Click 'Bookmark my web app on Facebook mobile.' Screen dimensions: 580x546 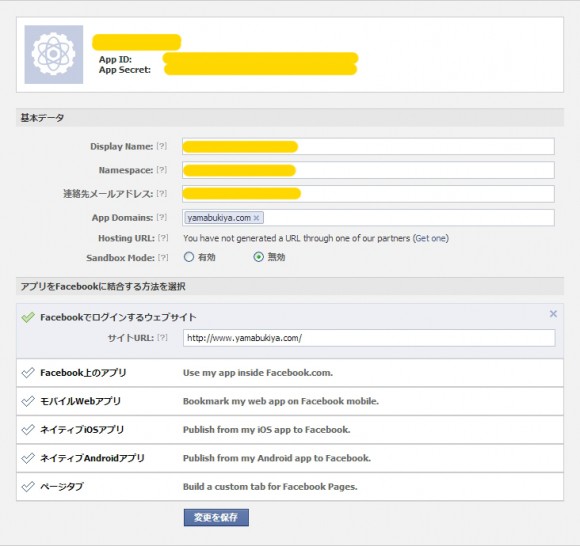[281, 401]
